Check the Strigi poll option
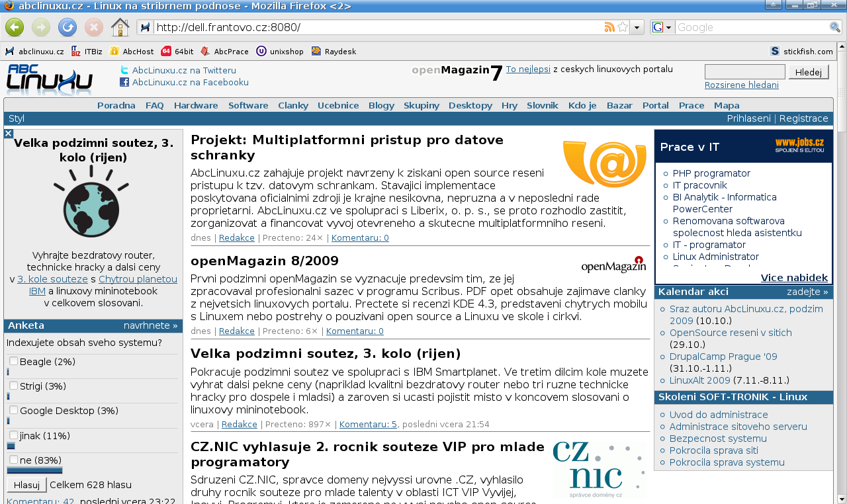This screenshot has height=504, width=847. pos(13,385)
